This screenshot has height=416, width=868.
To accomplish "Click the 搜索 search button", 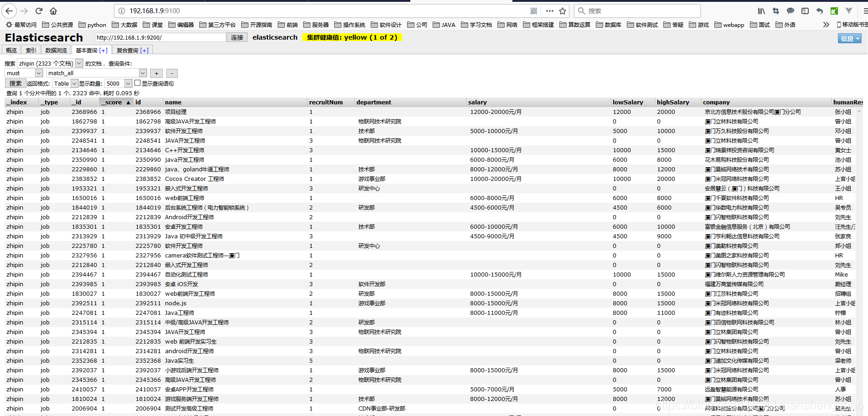I will pyautogui.click(x=15, y=83).
